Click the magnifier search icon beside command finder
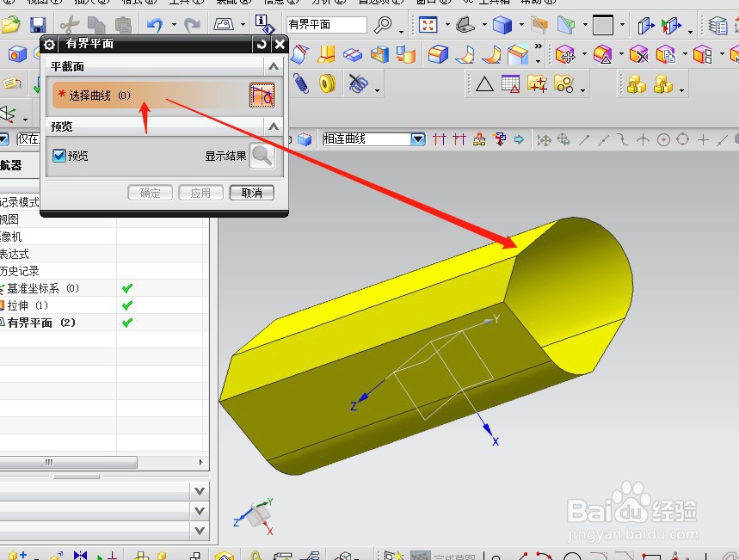Image resolution: width=739 pixels, height=560 pixels. 383,24
